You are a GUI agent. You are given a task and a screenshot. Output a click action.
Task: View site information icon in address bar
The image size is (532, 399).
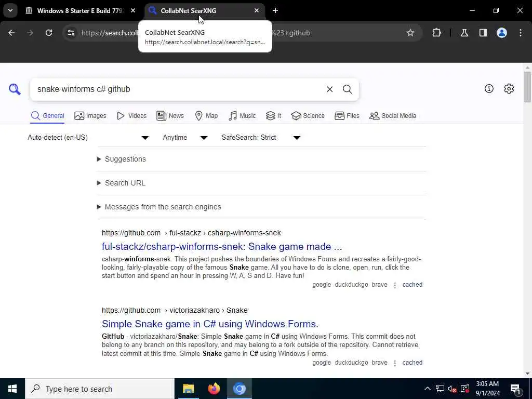point(71,33)
